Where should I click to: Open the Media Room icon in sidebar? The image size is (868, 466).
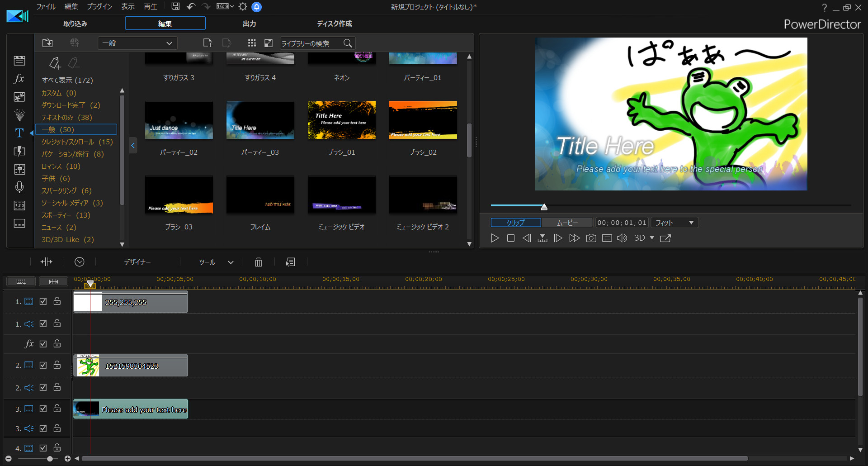tap(19, 61)
